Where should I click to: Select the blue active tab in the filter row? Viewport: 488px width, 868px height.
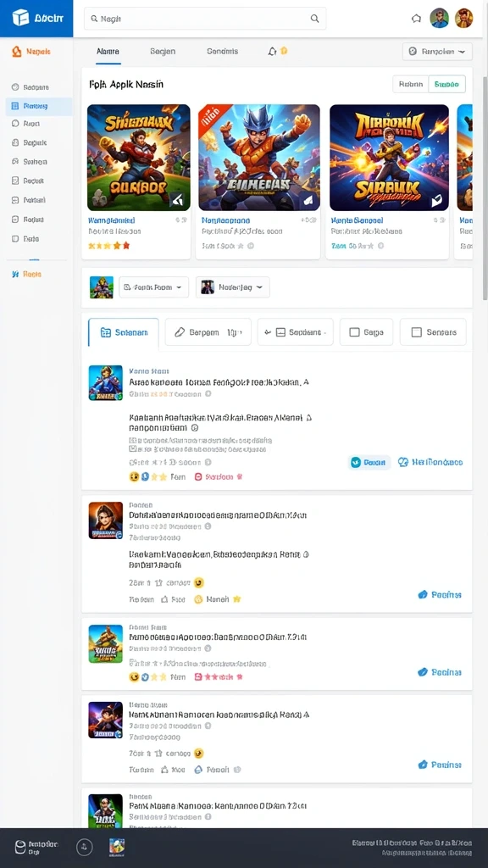(x=124, y=332)
